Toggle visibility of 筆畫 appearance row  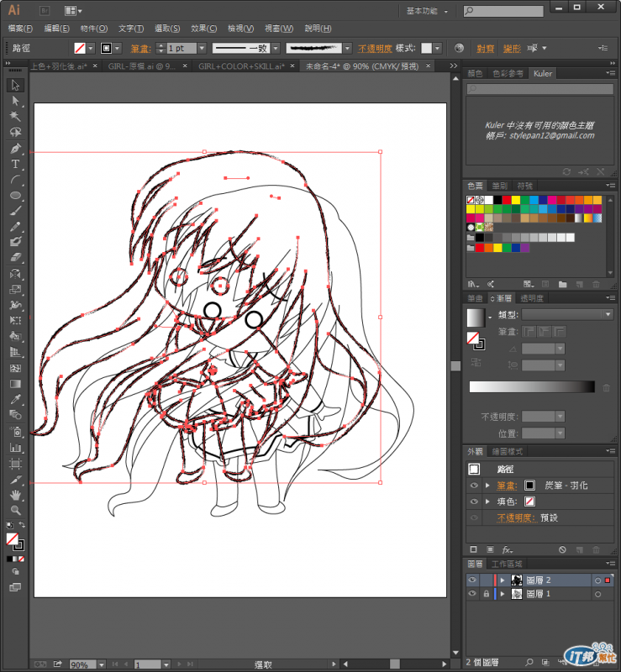[474, 486]
